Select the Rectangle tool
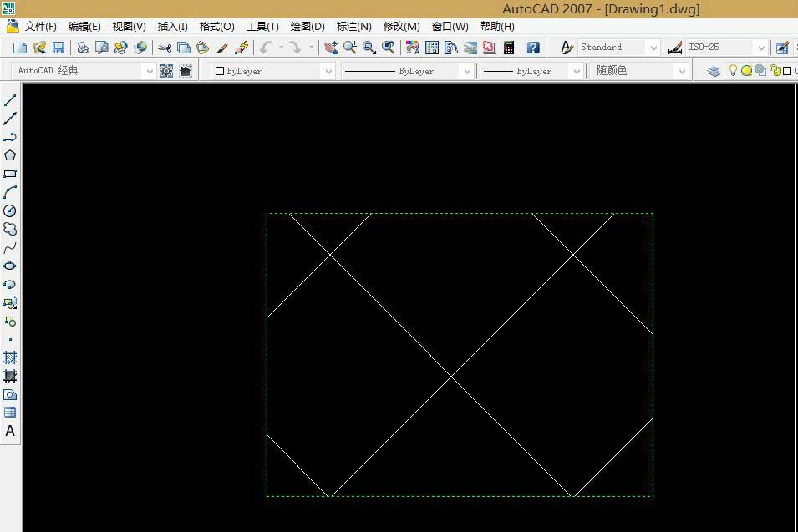 coord(10,174)
